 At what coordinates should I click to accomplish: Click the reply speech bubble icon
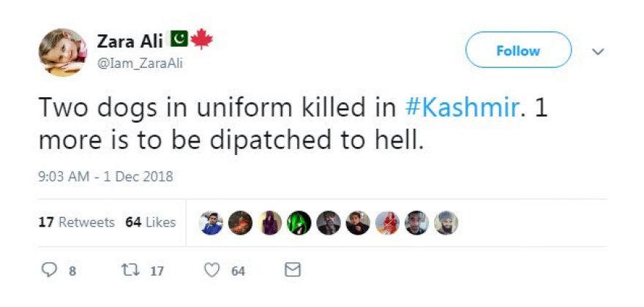50,270
